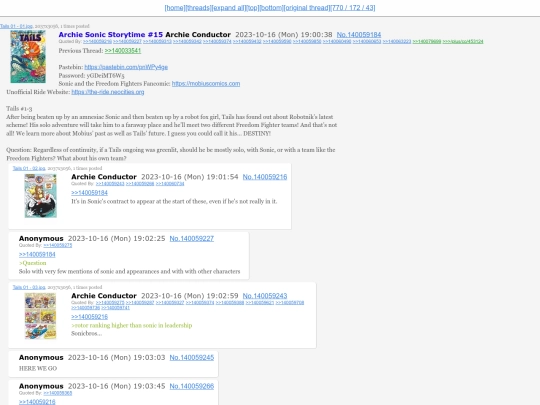This screenshot has width=540, height=405.
Task: Open the 'Quoted By' link under post No.140059227
Action: click(58, 246)
